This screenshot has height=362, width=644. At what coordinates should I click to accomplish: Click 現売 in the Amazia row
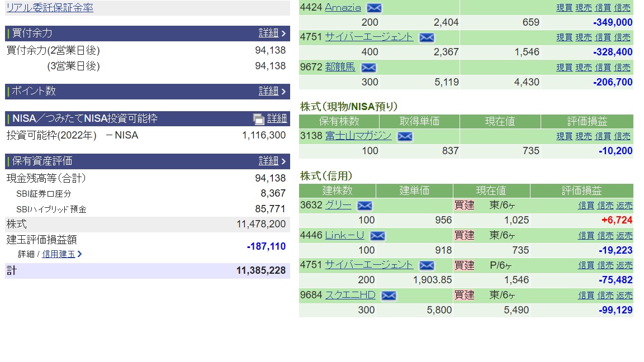click(584, 8)
